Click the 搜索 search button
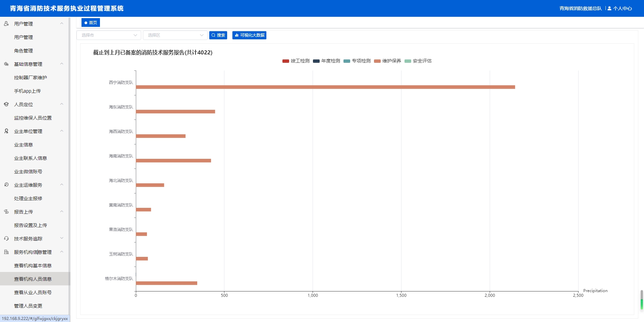 click(218, 35)
